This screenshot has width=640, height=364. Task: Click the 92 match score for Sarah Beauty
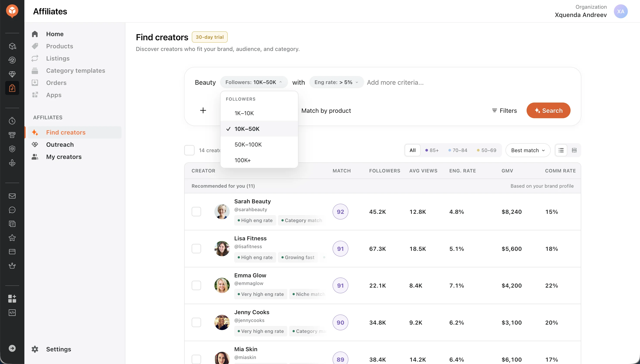[340, 212]
